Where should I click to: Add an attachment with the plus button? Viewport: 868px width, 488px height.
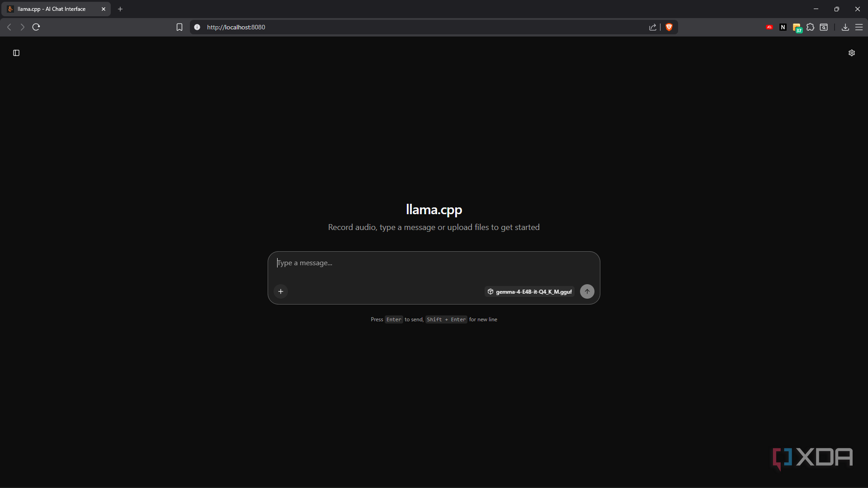tap(281, 291)
